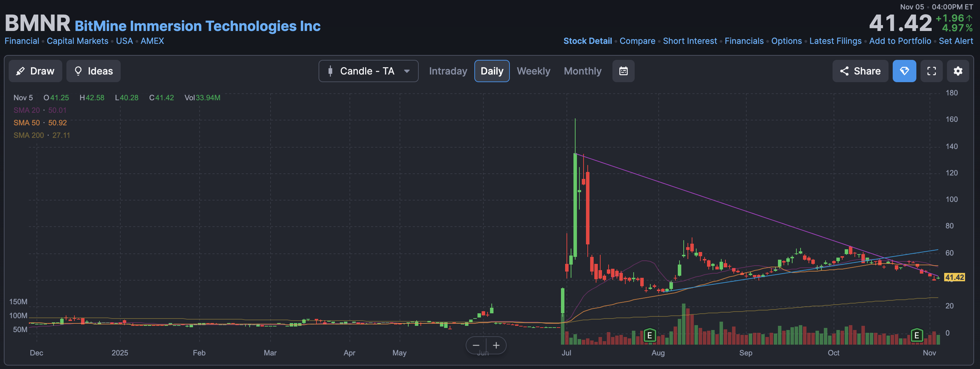The width and height of the screenshot is (980, 369).
Task: Open the date range calendar icon
Action: point(623,71)
